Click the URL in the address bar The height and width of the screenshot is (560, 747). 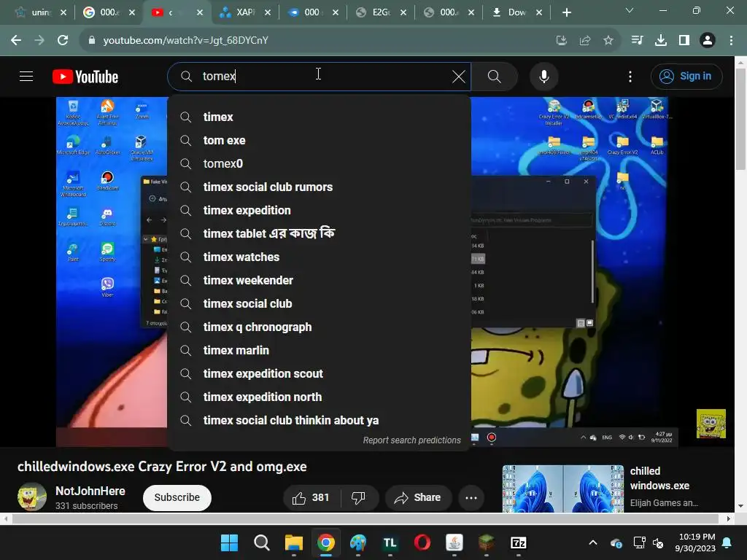pyautogui.click(x=186, y=40)
